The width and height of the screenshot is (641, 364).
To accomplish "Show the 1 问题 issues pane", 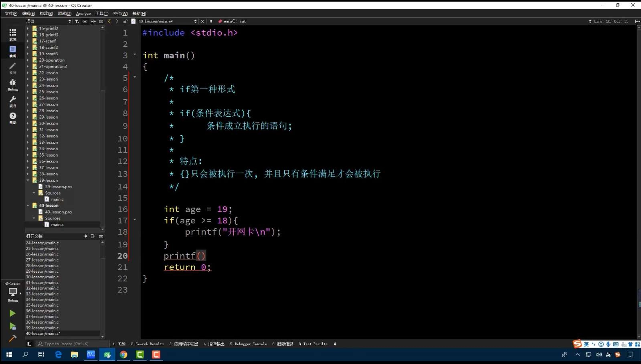I will (x=119, y=344).
